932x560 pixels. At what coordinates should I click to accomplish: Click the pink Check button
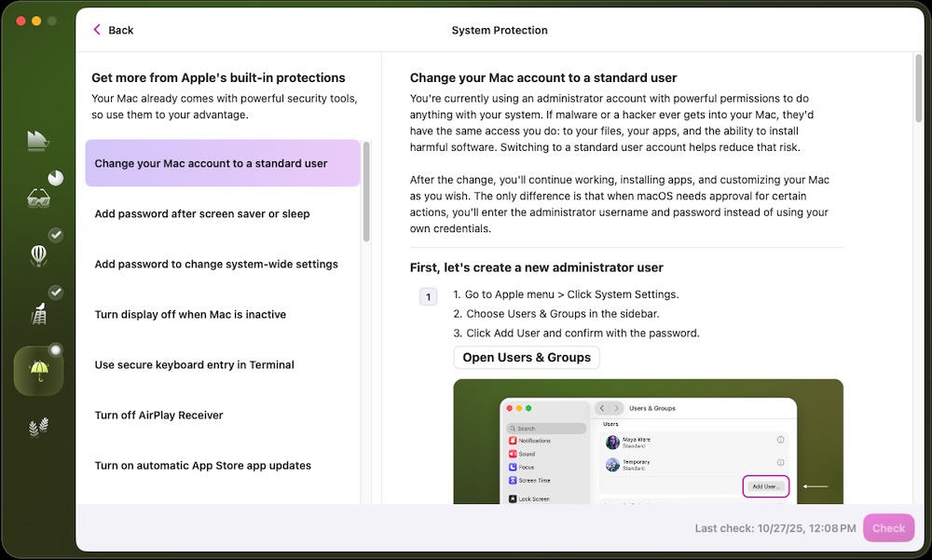(x=887, y=527)
